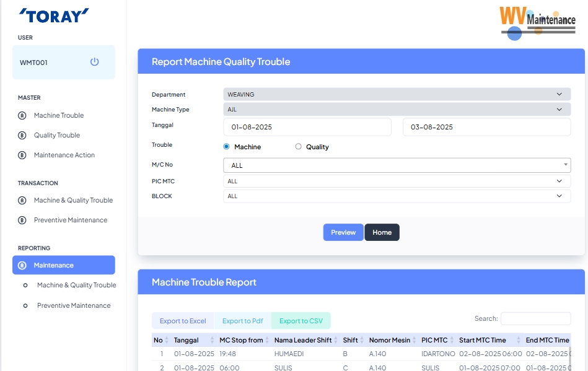Open Machine & Quality Trouble under Reporting
588x371 pixels.
tap(76, 285)
